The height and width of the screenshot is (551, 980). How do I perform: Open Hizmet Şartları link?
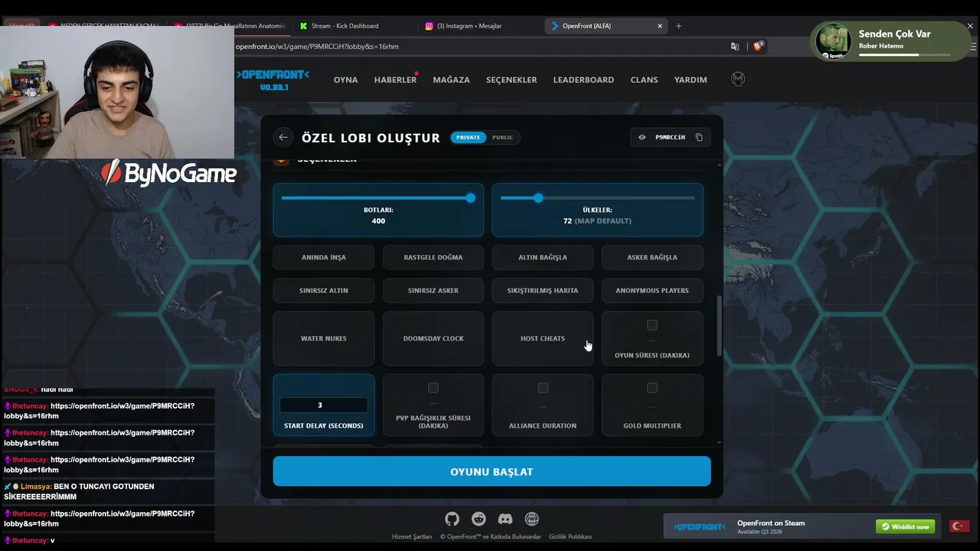pos(412,536)
